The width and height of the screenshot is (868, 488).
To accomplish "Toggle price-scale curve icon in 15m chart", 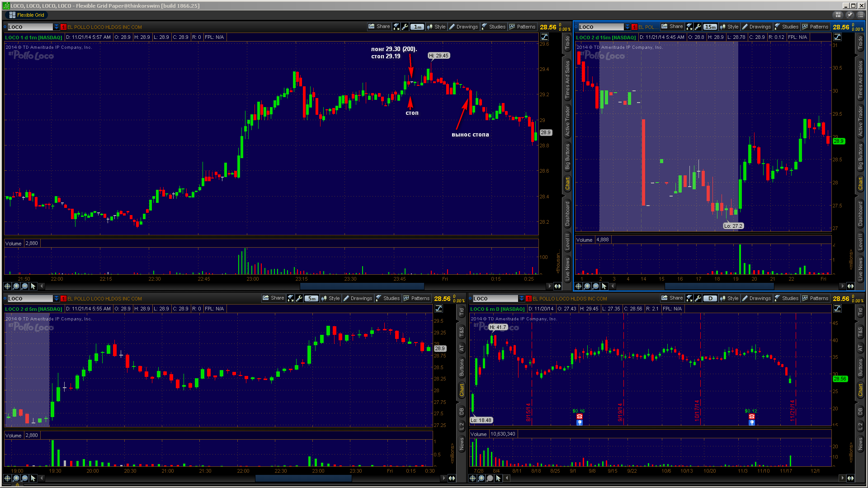I will pyautogui.click(x=837, y=37).
